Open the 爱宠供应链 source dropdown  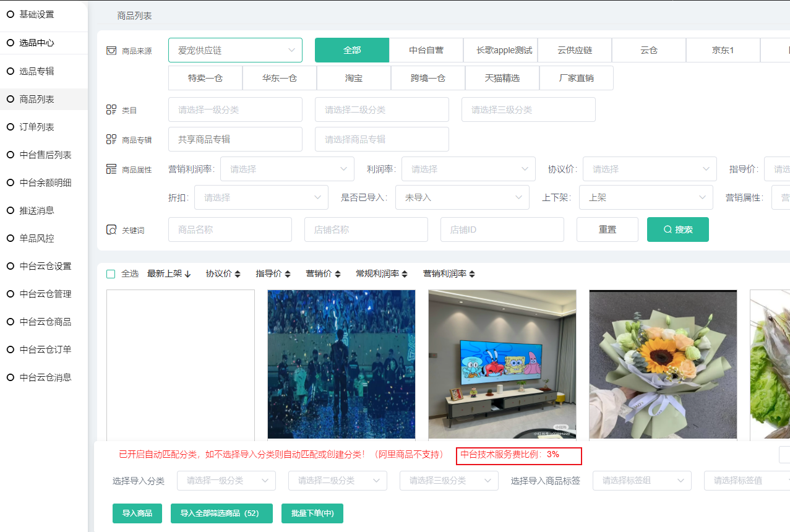coord(235,50)
